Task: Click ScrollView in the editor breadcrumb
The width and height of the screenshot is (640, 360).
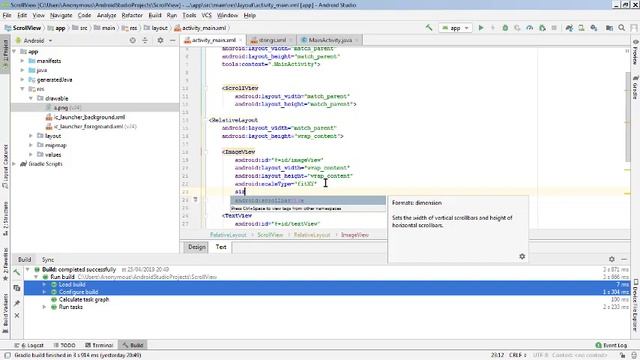Action: pos(270,235)
